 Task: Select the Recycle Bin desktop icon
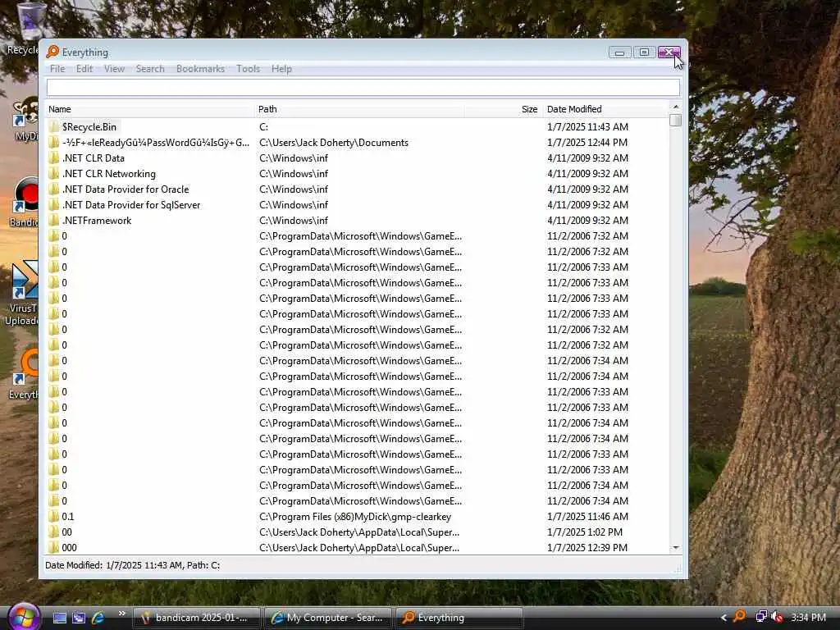click(x=23, y=29)
